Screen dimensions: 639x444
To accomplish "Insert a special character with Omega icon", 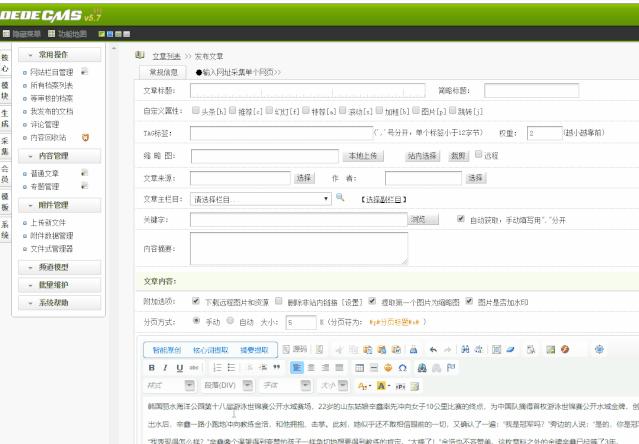I will click(x=403, y=368).
